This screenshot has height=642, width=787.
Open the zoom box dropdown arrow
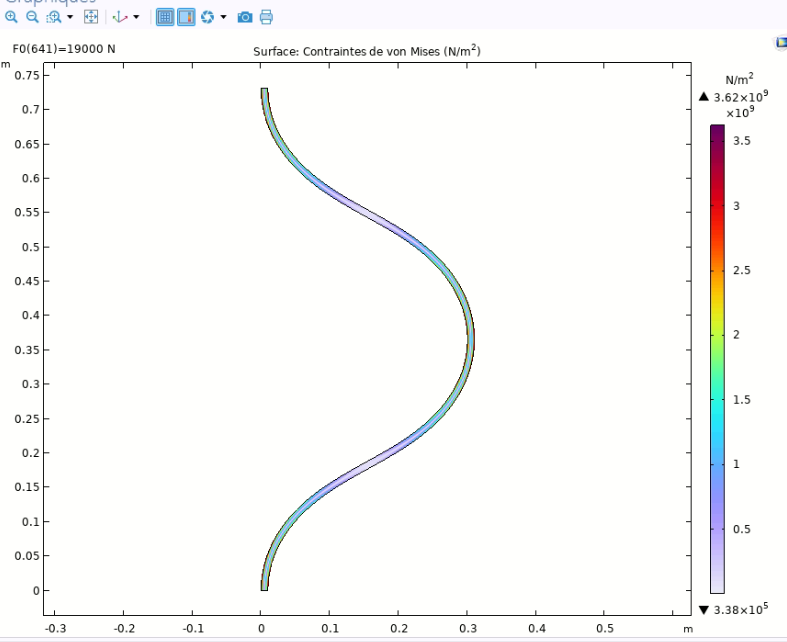click(69, 17)
